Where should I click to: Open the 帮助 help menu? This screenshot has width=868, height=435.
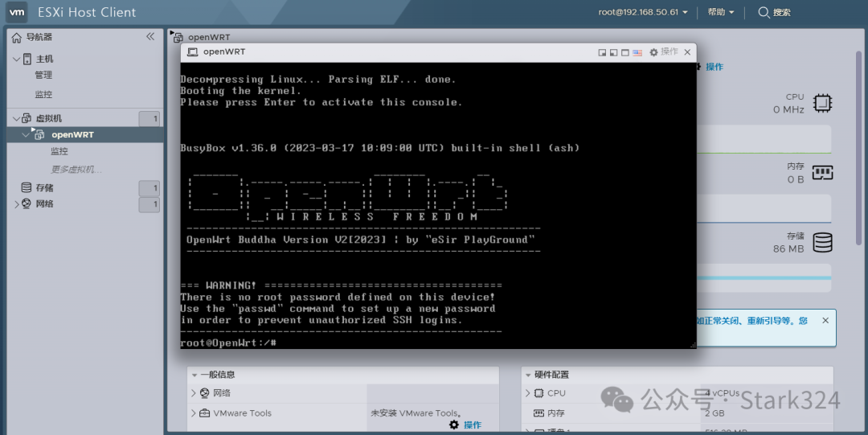tap(721, 12)
